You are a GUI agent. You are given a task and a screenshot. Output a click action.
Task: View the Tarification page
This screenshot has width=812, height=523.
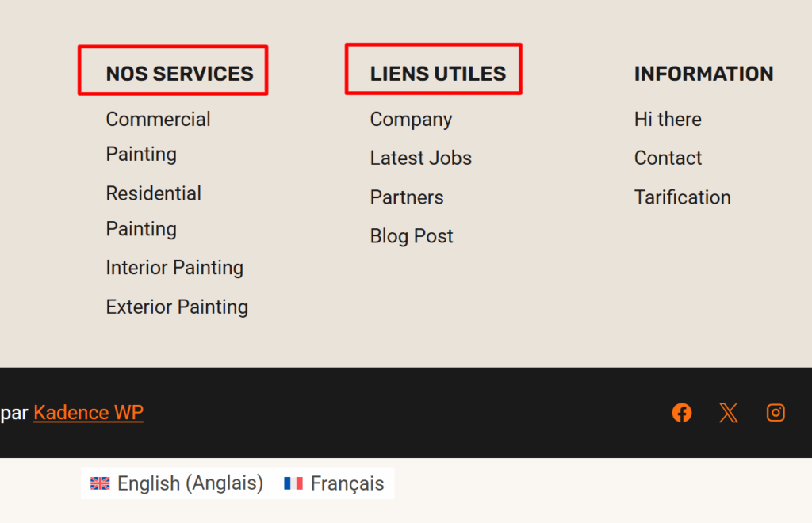[x=682, y=197]
